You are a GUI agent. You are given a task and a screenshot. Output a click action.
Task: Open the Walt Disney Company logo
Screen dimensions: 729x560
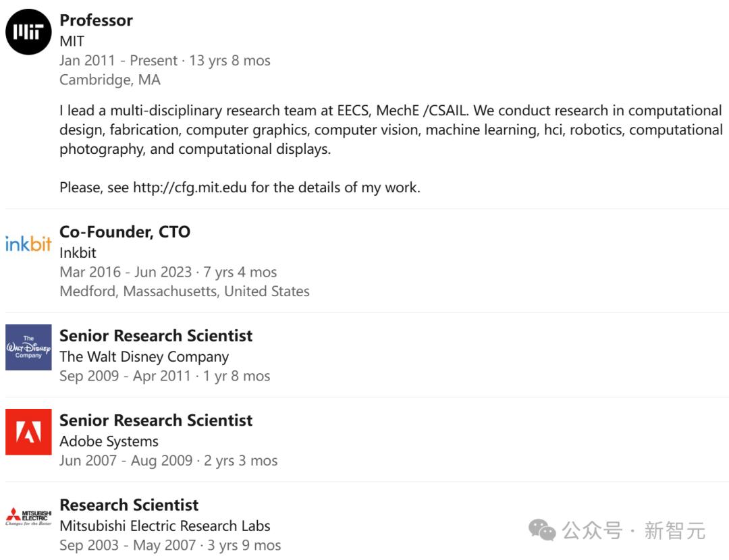tap(28, 347)
